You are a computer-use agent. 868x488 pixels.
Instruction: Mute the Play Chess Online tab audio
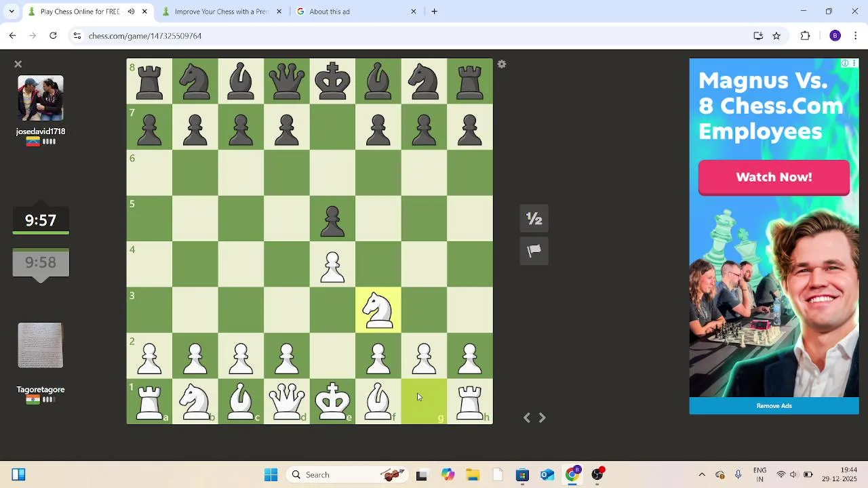click(x=131, y=12)
